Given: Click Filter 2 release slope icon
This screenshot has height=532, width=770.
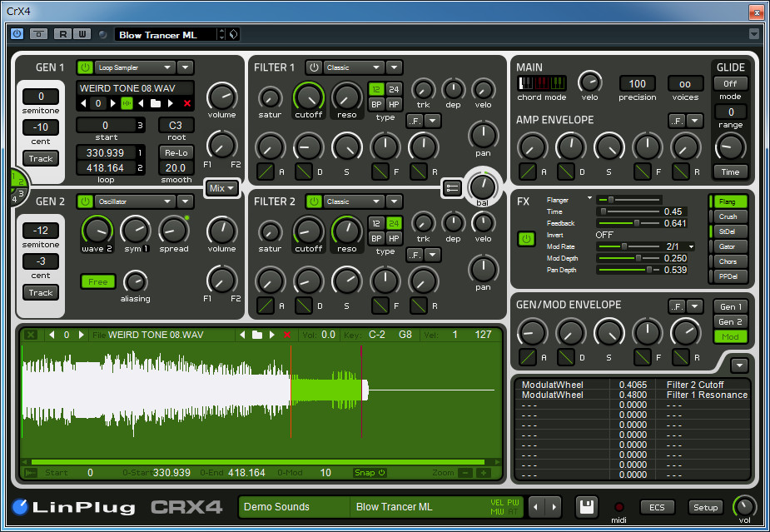Looking at the screenshot, I should (x=419, y=306).
